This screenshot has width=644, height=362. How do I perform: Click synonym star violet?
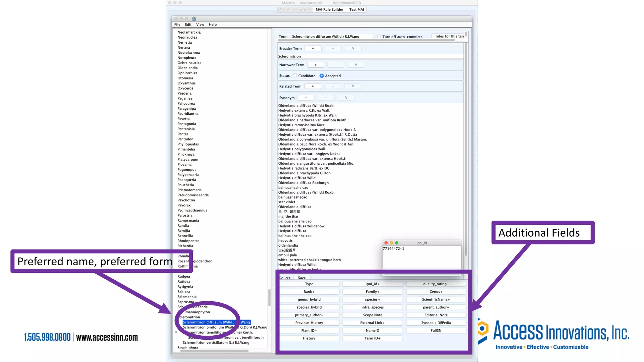[286, 202]
